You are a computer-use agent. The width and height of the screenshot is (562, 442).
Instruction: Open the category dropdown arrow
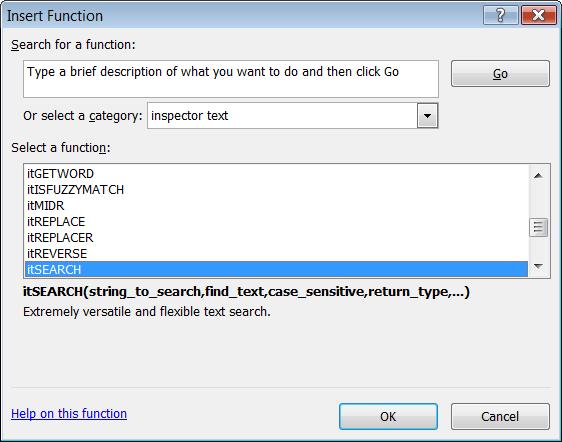point(427,115)
